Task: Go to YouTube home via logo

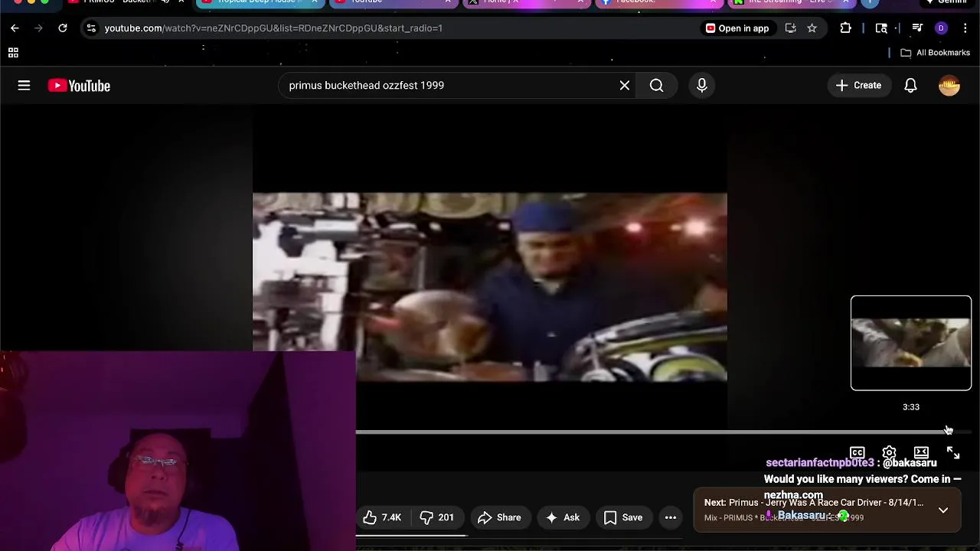Action: point(79,86)
